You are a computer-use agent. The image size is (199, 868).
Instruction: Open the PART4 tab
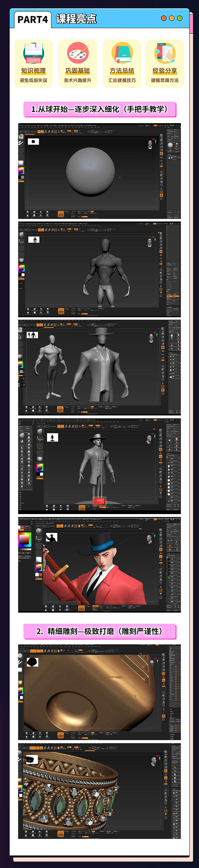pyautogui.click(x=33, y=20)
